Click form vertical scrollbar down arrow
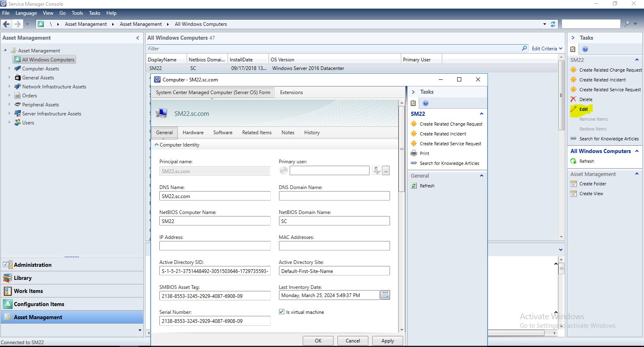This screenshot has height=347, width=644. pyautogui.click(x=401, y=329)
